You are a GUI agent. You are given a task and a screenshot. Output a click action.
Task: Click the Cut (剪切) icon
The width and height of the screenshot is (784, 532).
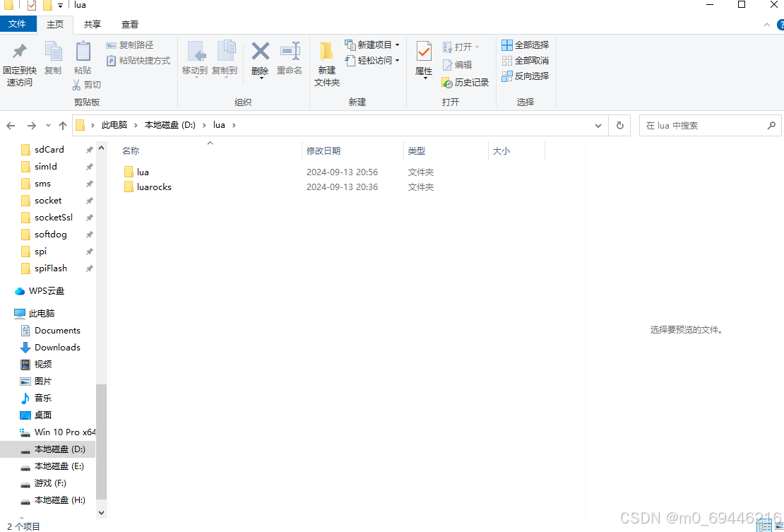[88, 84]
